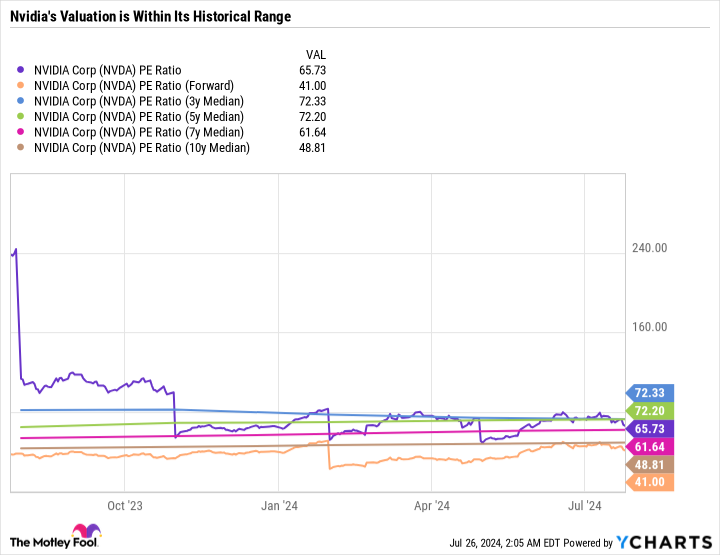Click legend value 72.20

coord(312,117)
